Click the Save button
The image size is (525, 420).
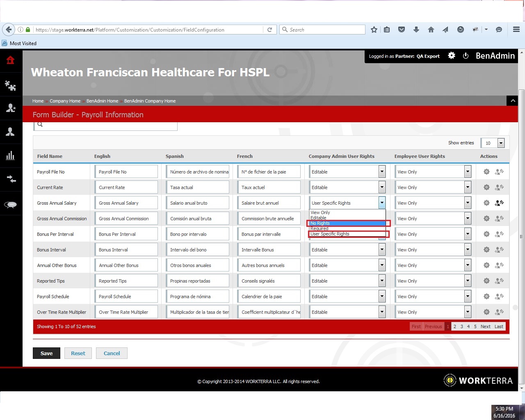tap(46, 353)
